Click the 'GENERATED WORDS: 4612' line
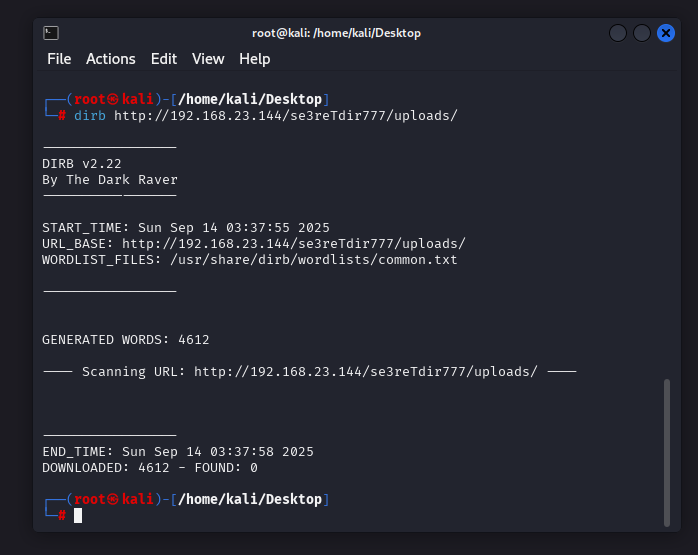 pyautogui.click(x=125, y=339)
